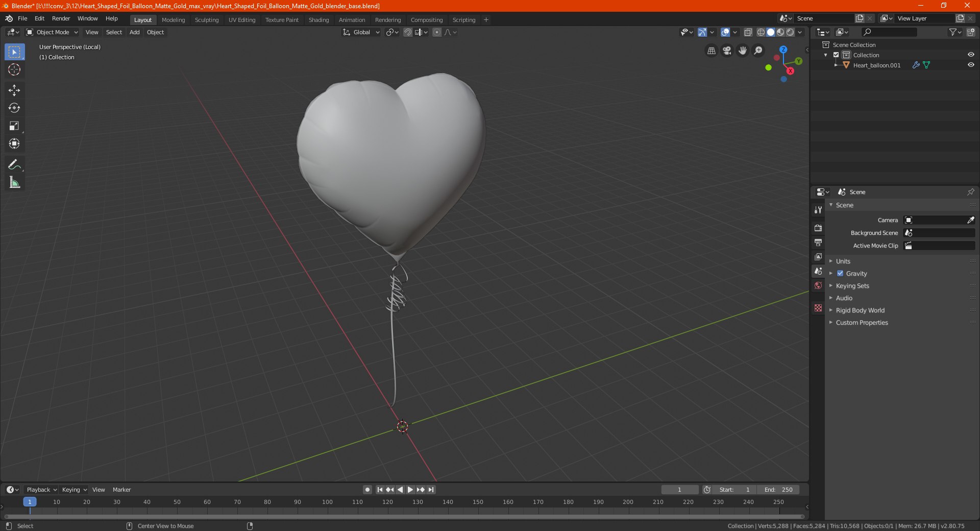Click the Start frame field
The width and height of the screenshot is (980, 531).
pos(735,490)
